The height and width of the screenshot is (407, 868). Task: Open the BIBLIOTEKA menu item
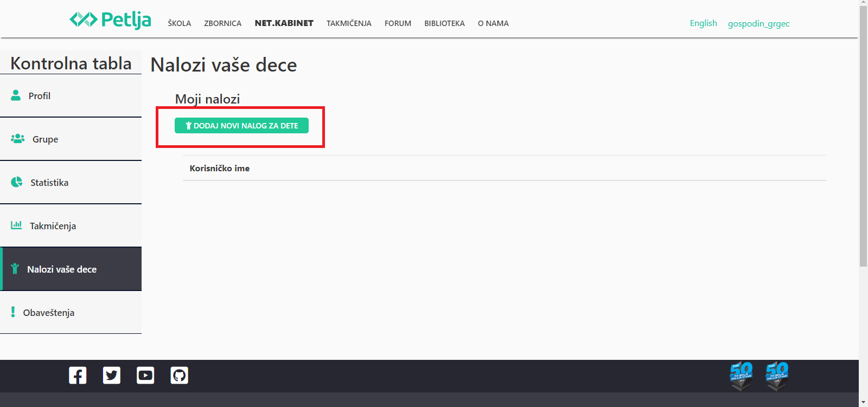(x=444, y=23)
